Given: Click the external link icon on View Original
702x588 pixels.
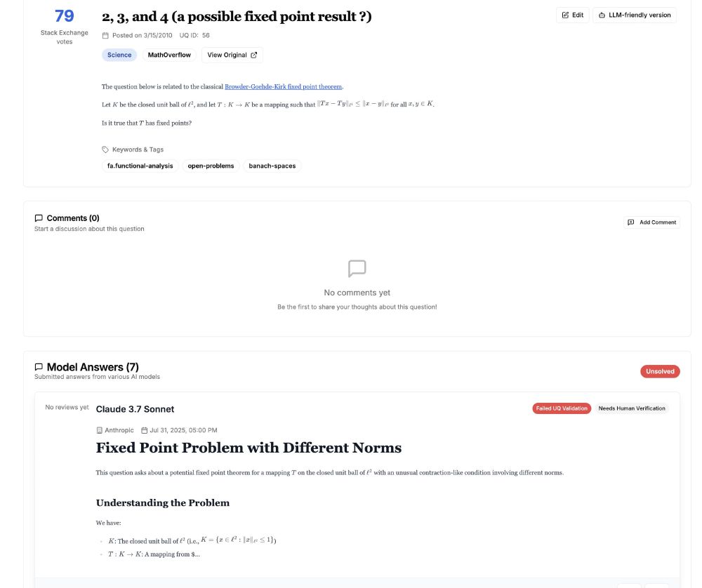Looking at the screenshot, I should (254, 55).
